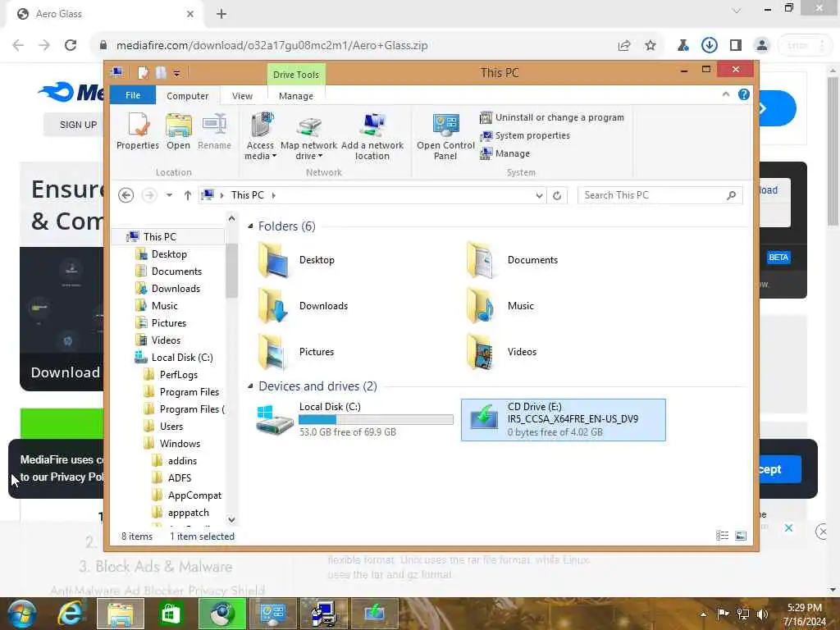Select the Videos folder icon
This screenshot has width=840, height=630.
[x=481, y=352]
